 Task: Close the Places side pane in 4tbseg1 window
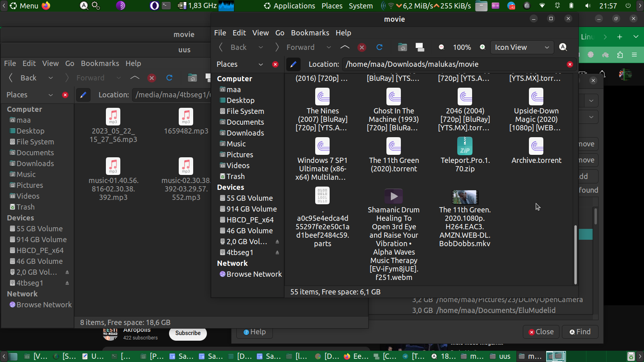point(65,95)
